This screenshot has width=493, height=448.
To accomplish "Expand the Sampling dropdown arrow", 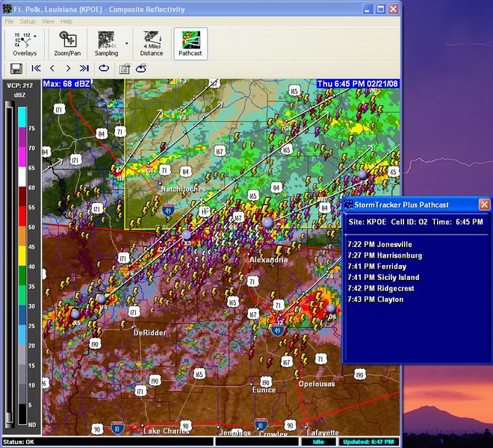I will pyautogui.click(x=126, y=43).
